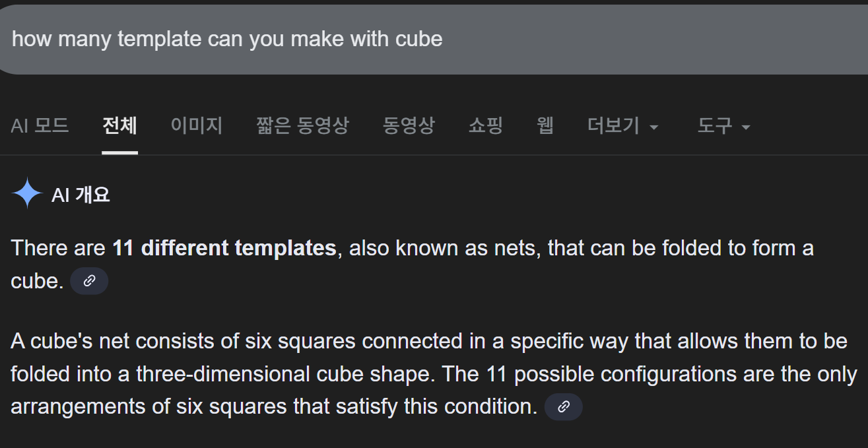Click the 더보기 chevron arrow
Screen dimensions: 868x448
pos(655,127)
